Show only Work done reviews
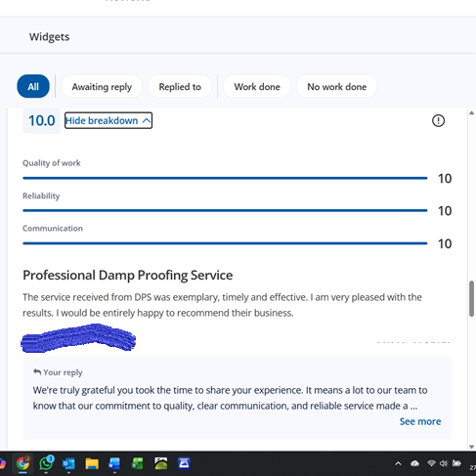Screen dimensions: 476x476 point(257,87)
